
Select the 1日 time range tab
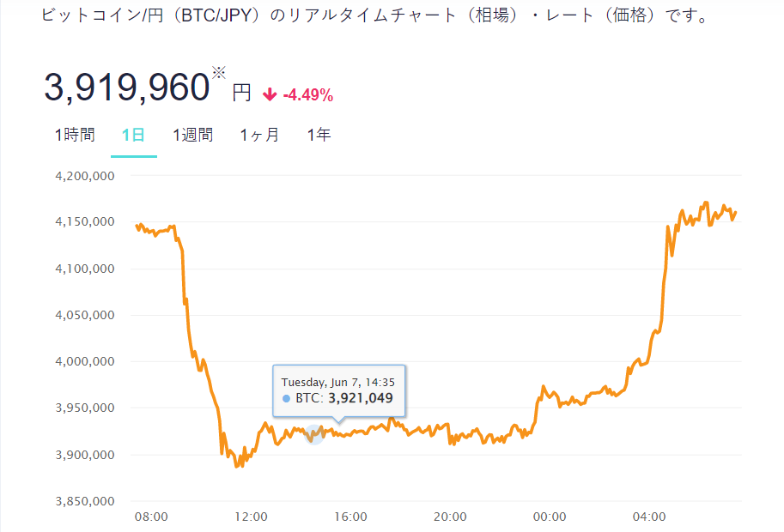133,135
